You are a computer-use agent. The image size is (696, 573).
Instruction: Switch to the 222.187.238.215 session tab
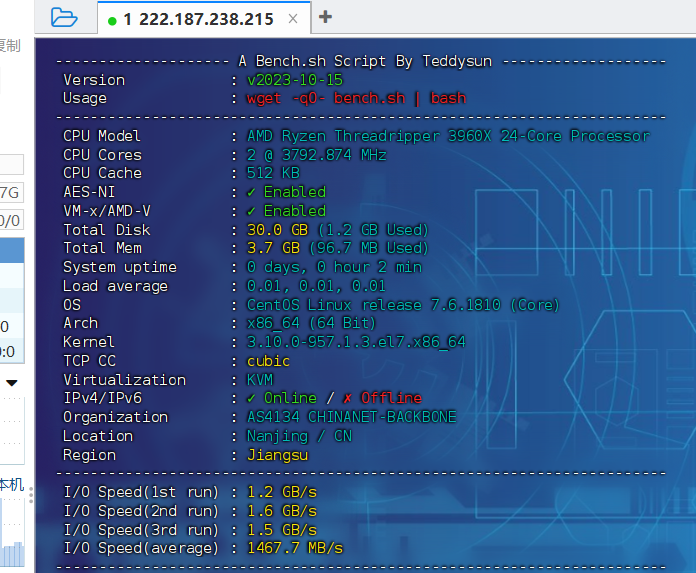204,18
